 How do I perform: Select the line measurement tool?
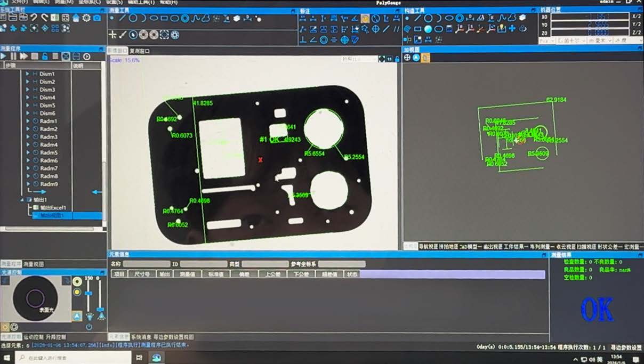pyautogui.click(x=123, y=18)
